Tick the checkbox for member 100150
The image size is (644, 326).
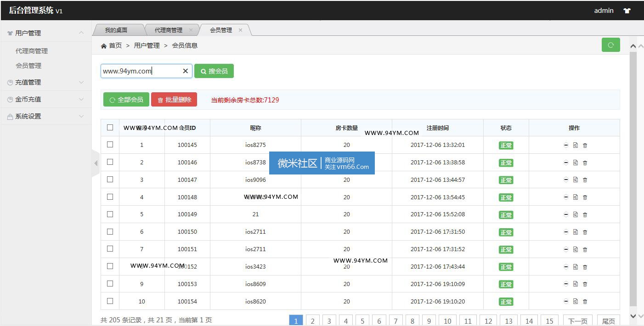(x=110, y=231)
